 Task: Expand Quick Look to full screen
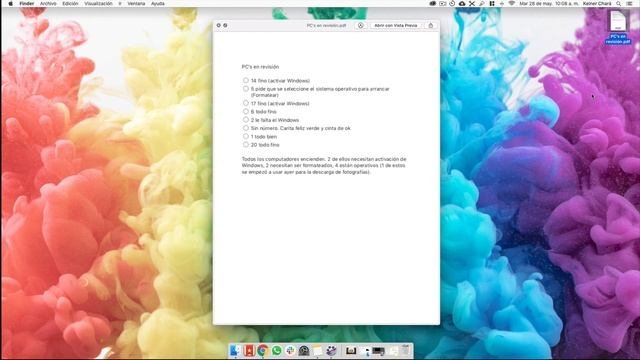[225, 25]
